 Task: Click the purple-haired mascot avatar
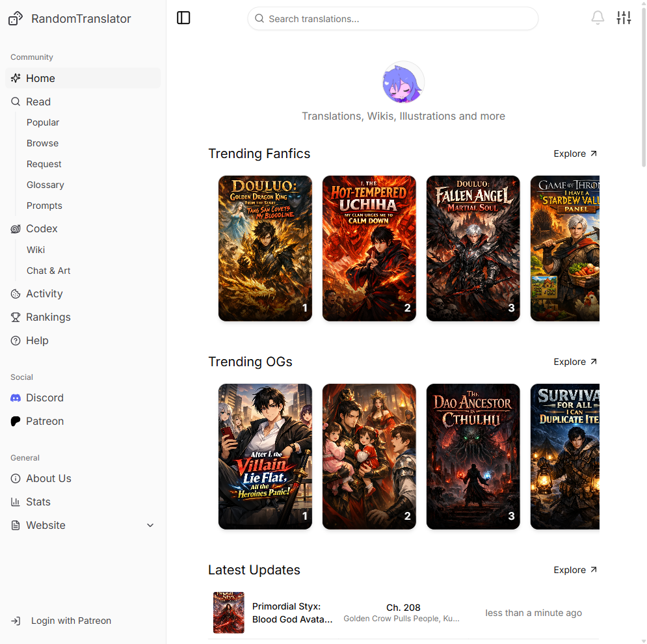click(403, 82)
